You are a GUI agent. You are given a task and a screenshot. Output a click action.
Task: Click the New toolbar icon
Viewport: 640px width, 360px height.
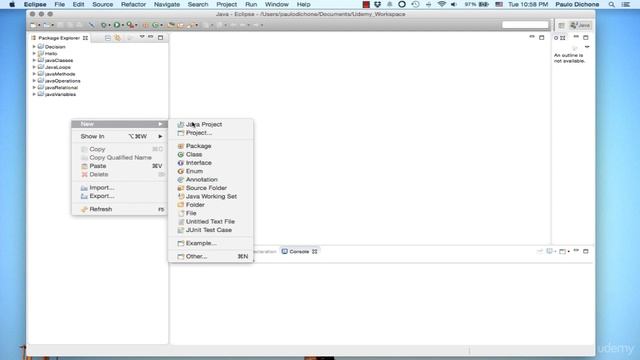(33, 25)
